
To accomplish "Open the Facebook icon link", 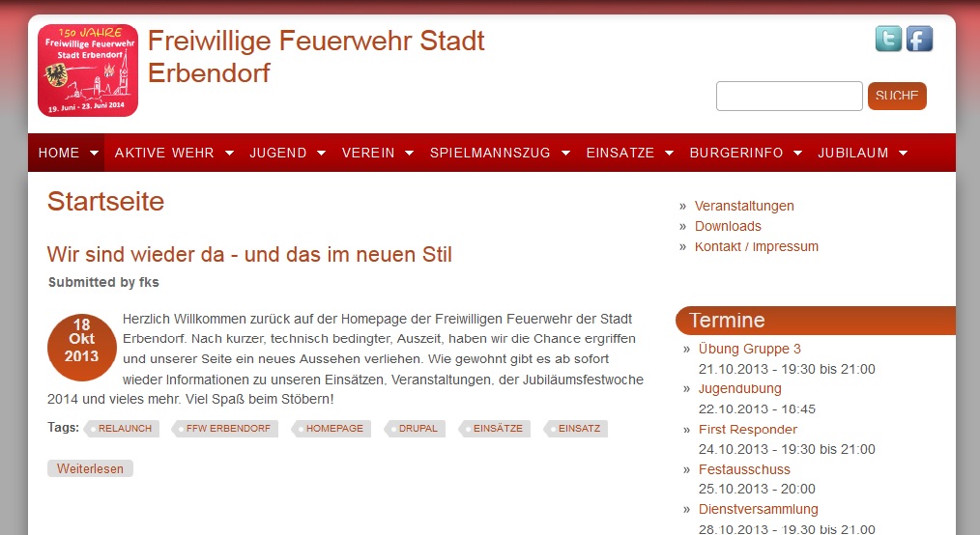I will 919,39.
